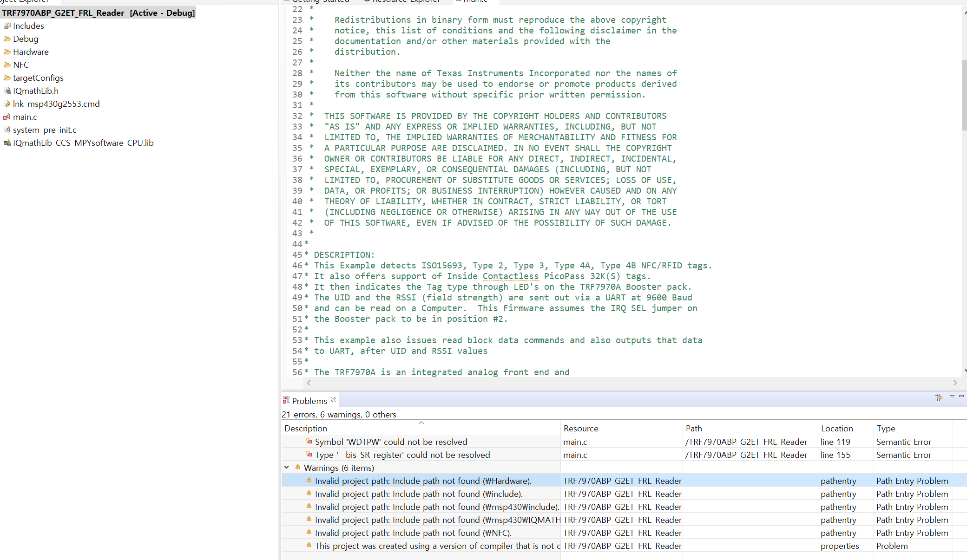The height and width of the screenshot is (560, 967).
Task: Click the editor horizontal scrollbar right arrow
Action: pos(955,383)
